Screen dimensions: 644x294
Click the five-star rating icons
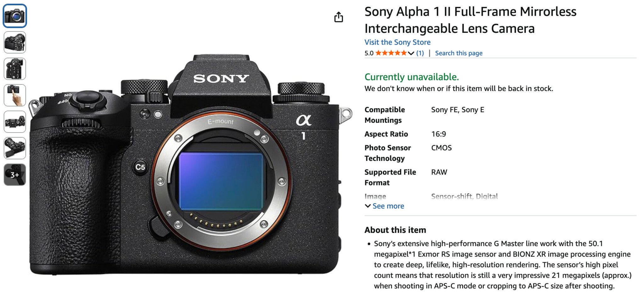(391, 53)
